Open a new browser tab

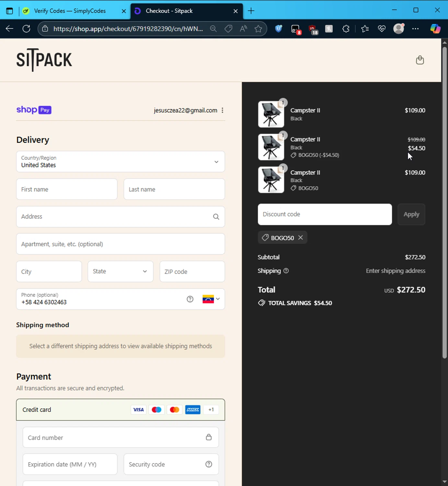[251, 11]
